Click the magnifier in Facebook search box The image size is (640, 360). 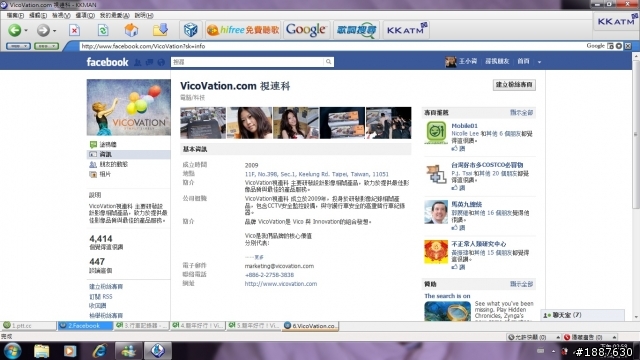328,62
